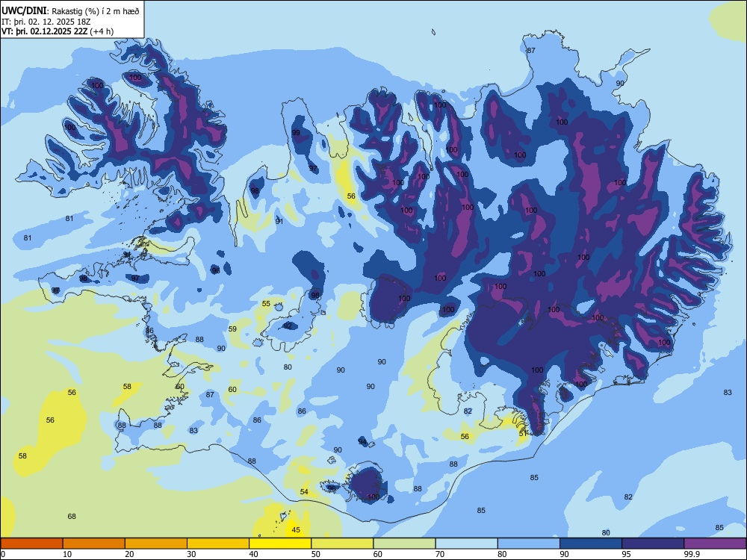
Task: Click the navy 95–99.9 legend swatch
Action: click(653, 544)
